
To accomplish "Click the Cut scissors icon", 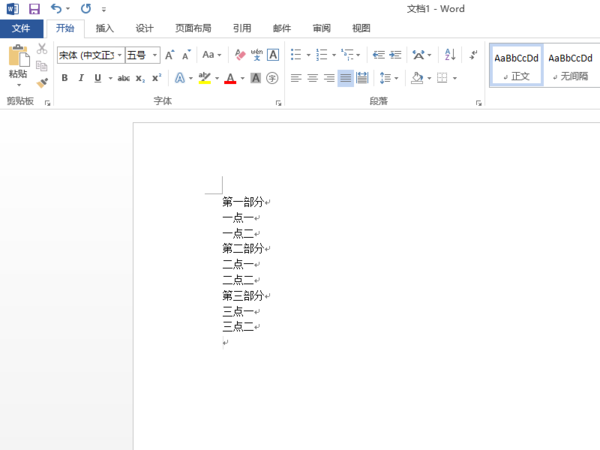I will click(x=42, y=49).
